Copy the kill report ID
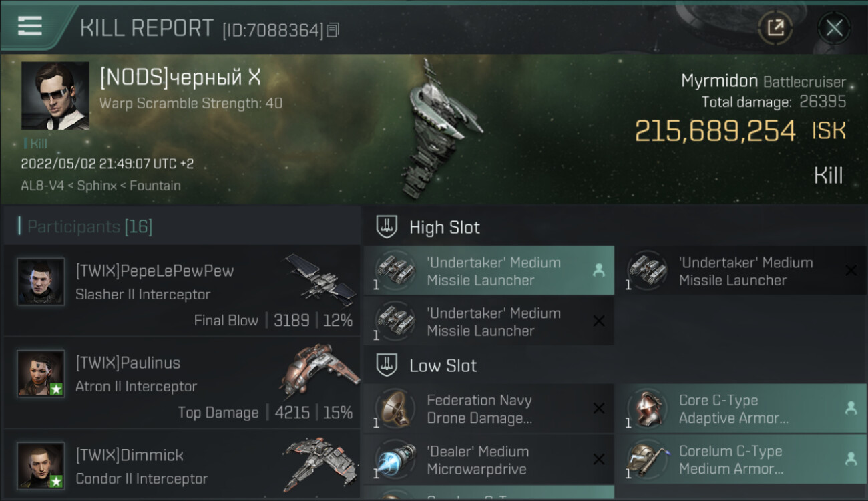 point(333,30)
